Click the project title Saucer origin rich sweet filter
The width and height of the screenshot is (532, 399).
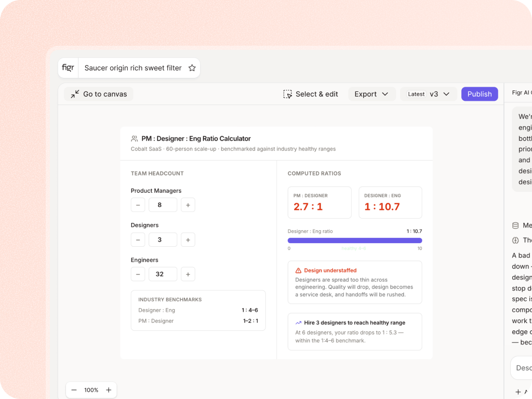[x=133, y=68]
